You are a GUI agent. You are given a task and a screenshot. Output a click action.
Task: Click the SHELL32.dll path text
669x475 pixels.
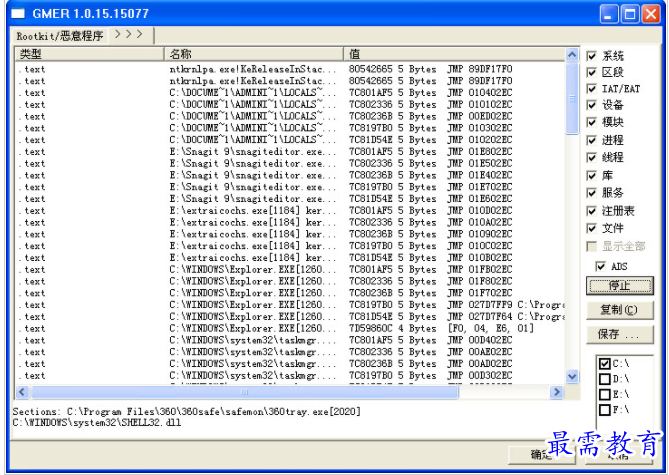[x=96, y=423]
